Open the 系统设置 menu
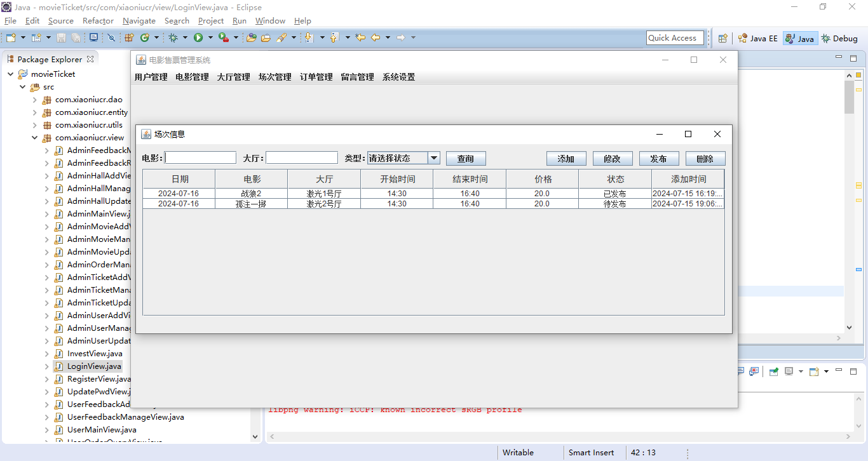The image size is (868, 461). pos(399,77)
